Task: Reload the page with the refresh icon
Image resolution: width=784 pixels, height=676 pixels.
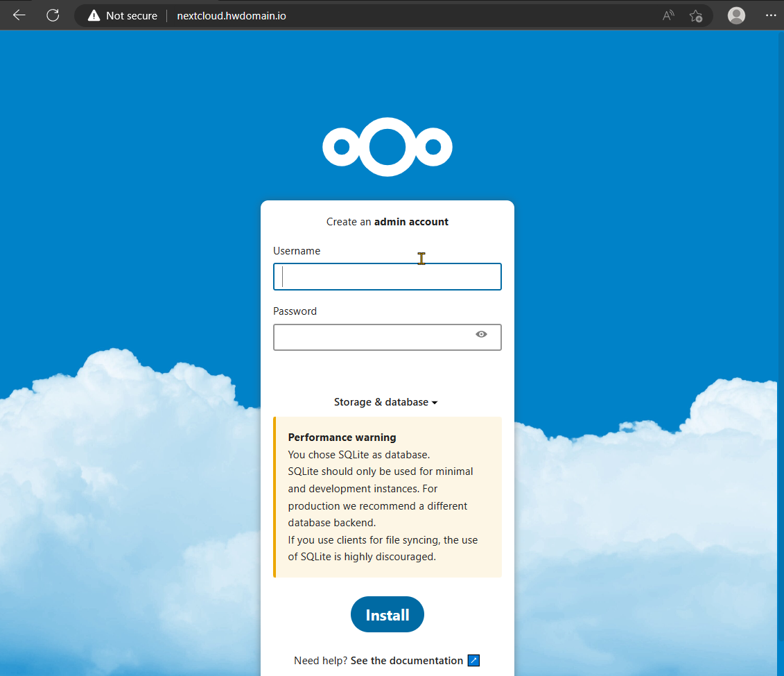Action: 53,15
